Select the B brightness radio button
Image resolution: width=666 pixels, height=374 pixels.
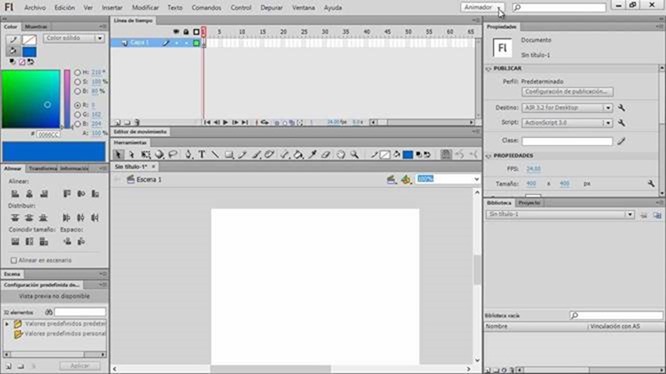click(77, 91)
